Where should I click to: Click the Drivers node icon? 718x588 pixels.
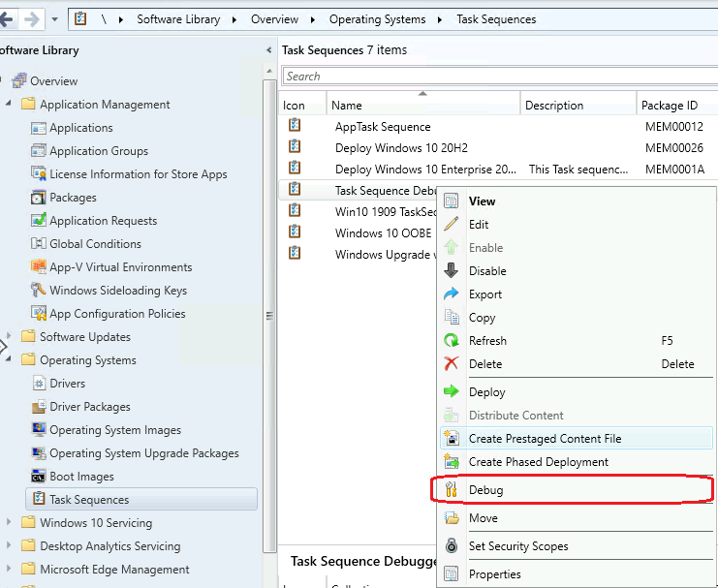tap(40, 384)
